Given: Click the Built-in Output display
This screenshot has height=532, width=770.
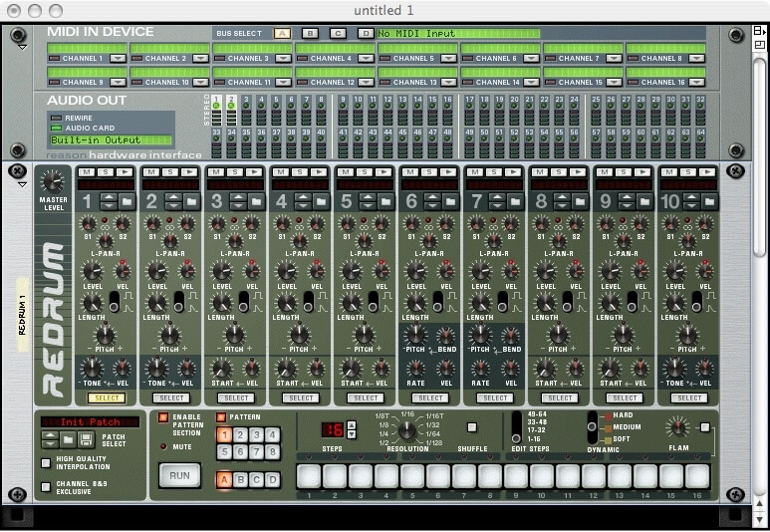Looking at the screenshot, I should click(111, 140).
